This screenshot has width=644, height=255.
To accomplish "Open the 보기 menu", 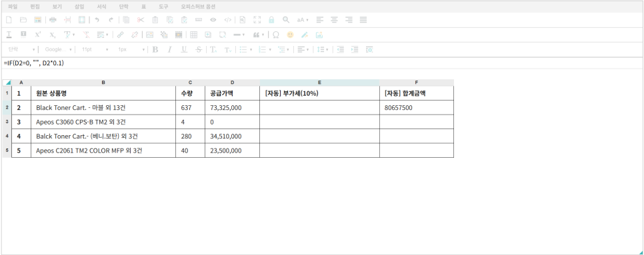I will point(57,7).
